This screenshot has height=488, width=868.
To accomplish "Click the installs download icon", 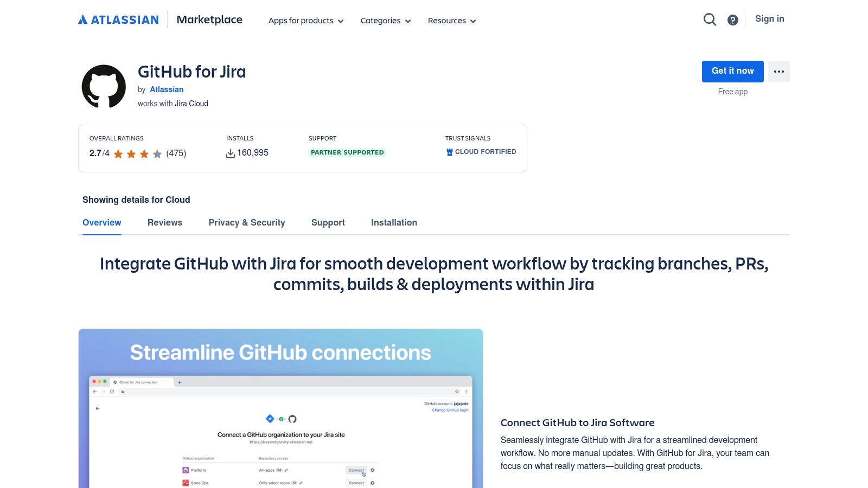I will [x=231, y=153].
